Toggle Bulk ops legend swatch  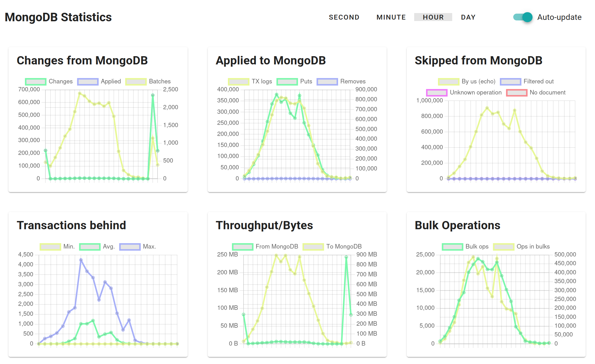click(452, 247)
